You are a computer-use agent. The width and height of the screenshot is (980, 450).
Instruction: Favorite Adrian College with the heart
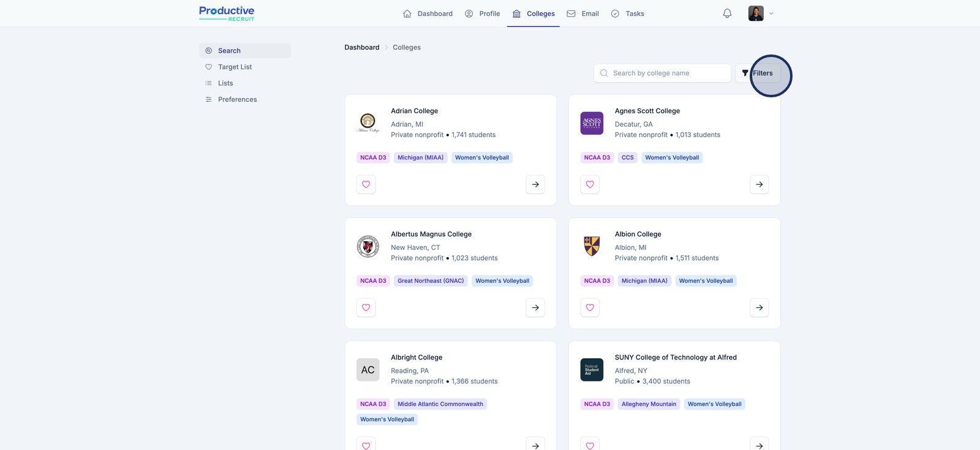point(366,184)
